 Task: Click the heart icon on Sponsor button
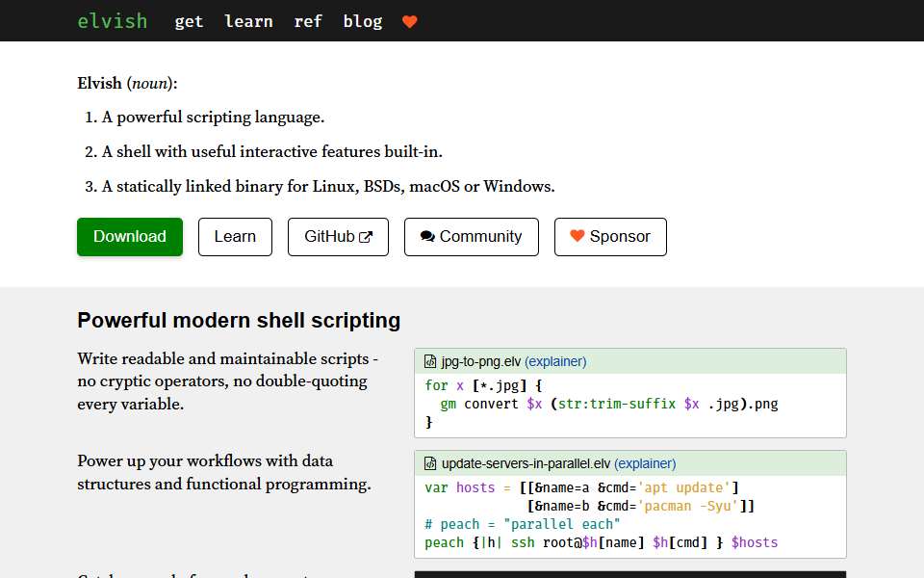tap(577, 236)
